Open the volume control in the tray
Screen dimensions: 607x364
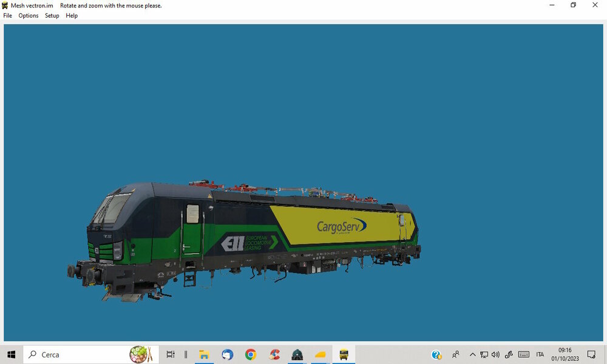point(495,354)
